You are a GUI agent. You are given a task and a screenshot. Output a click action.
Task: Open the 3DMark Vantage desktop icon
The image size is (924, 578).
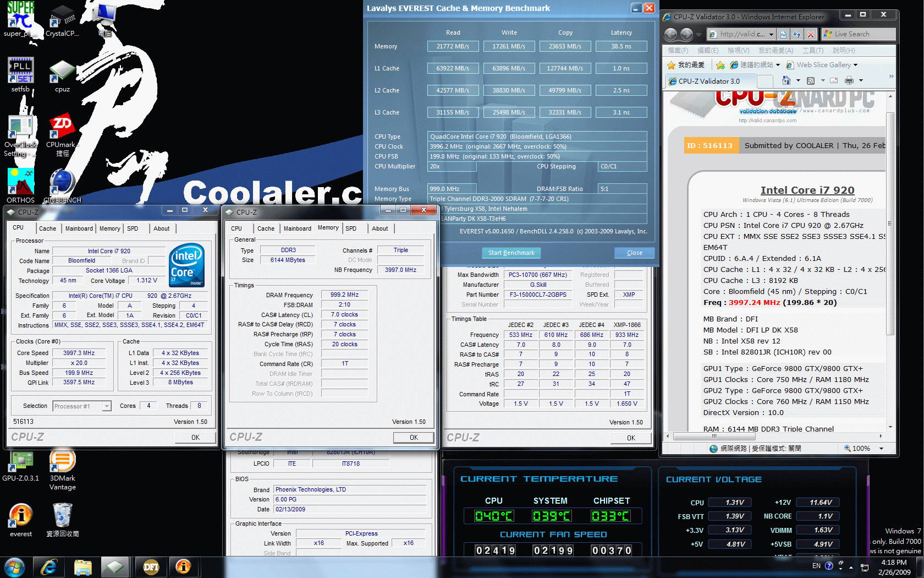(62, 469)
